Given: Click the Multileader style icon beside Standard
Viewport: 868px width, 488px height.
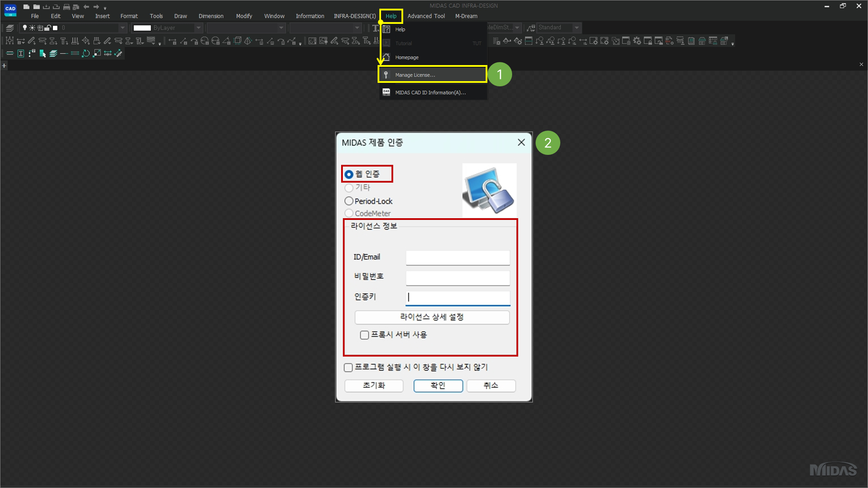Looking at the screenshot, I should (530, 28).
